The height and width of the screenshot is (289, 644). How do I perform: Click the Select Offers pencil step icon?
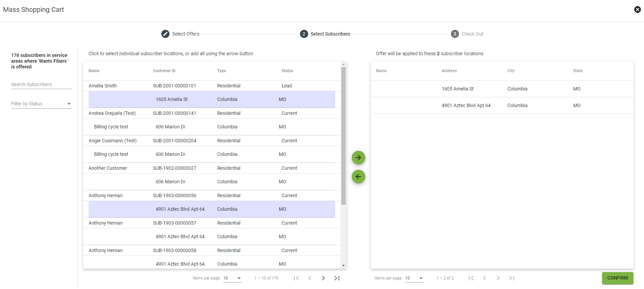[x=165, y=34]
